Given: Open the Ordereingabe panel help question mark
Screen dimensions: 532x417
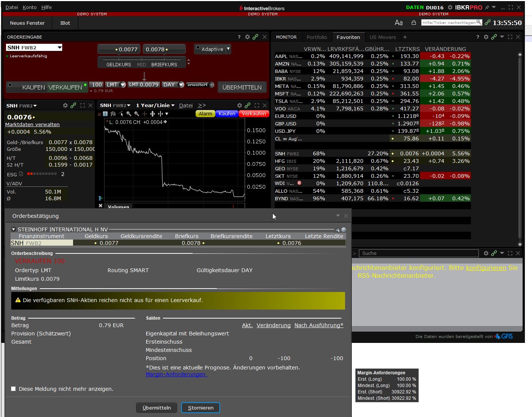Looking at the screenshot, I should [x=239, y=37].
